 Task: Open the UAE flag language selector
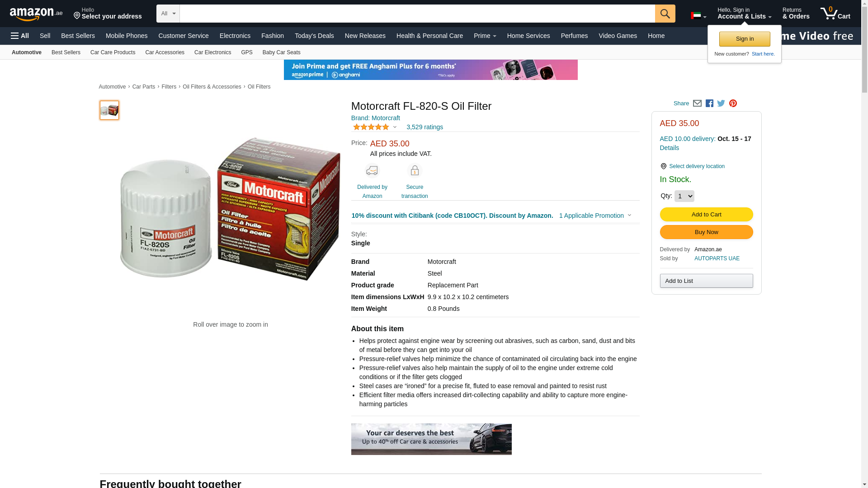pyautogui.click(x=698, y=16)
